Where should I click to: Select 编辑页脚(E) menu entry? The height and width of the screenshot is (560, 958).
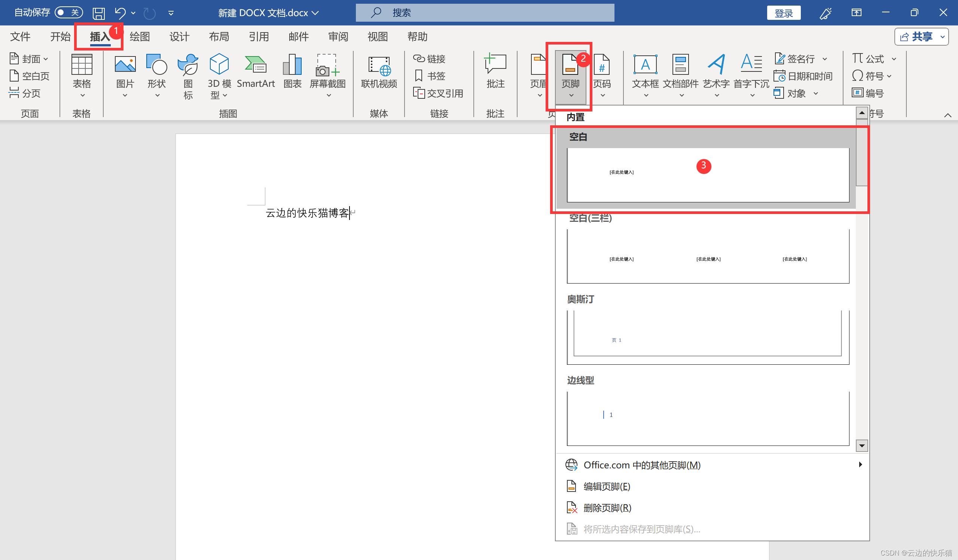pyautogui.click(x=607, y=486)
